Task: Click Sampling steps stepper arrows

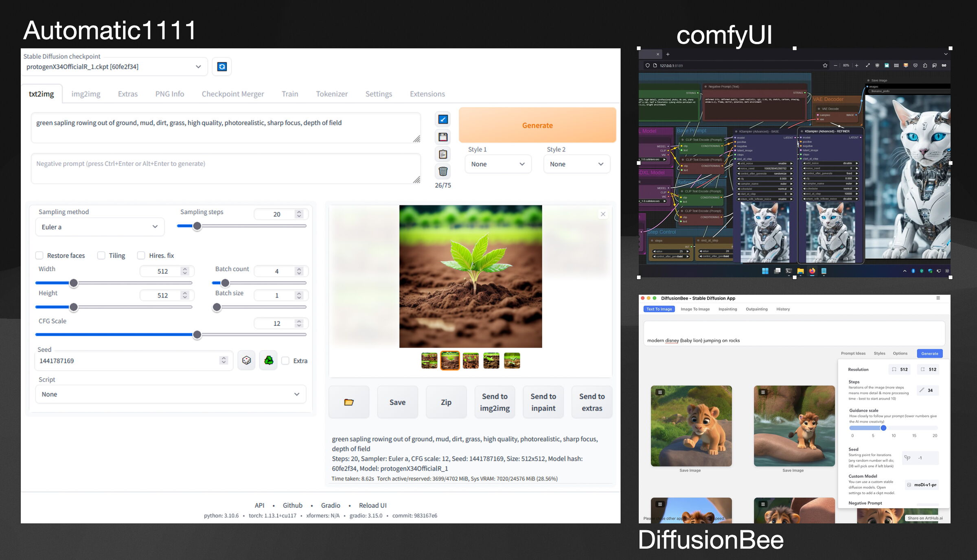Action: [299, 214]
